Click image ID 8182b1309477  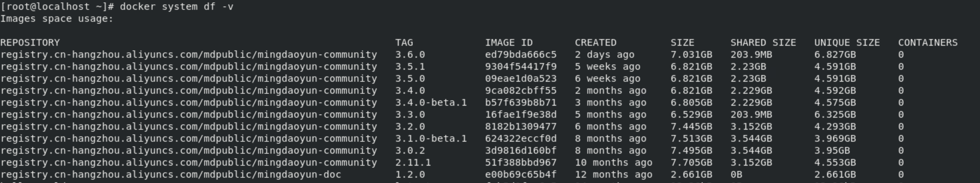click(521, 127)
